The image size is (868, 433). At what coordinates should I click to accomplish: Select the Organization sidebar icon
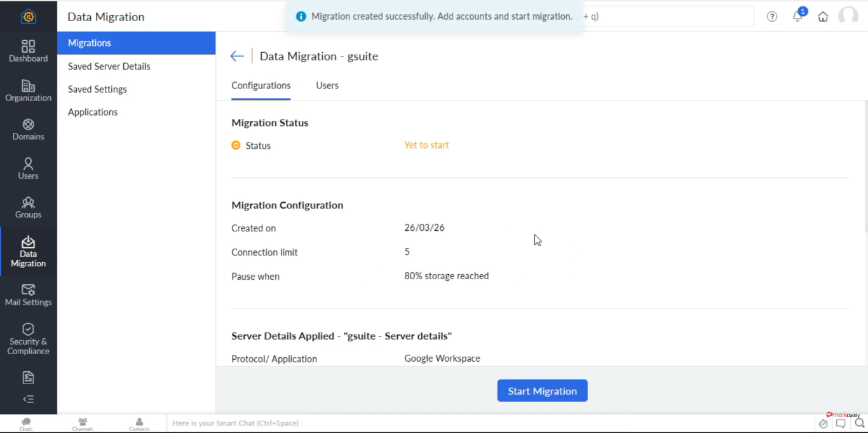point(28,90)
